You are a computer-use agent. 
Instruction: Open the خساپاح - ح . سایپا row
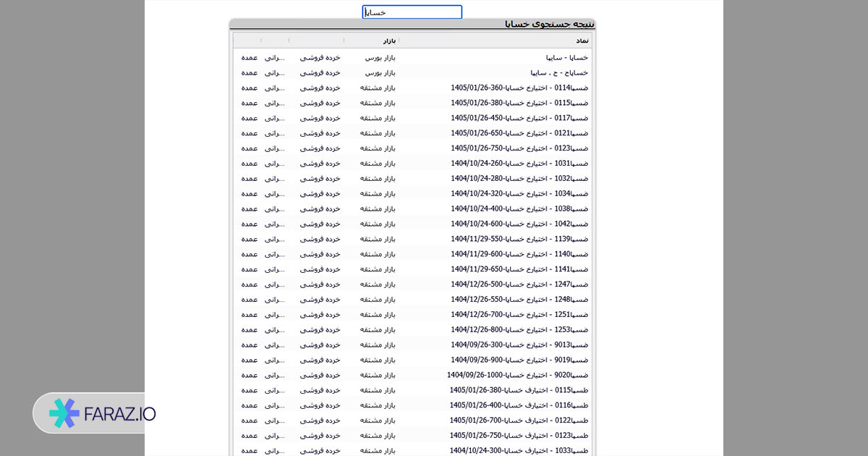(x=559, y=72)
